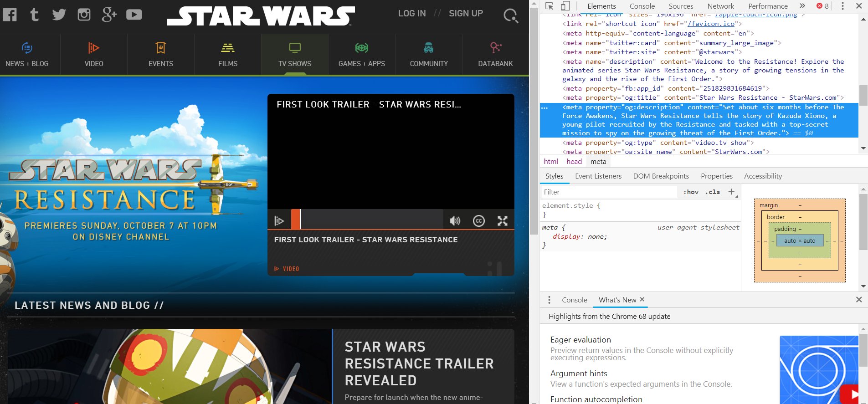
Task: Toggle the :hov element state button
Action: point(691,192)
